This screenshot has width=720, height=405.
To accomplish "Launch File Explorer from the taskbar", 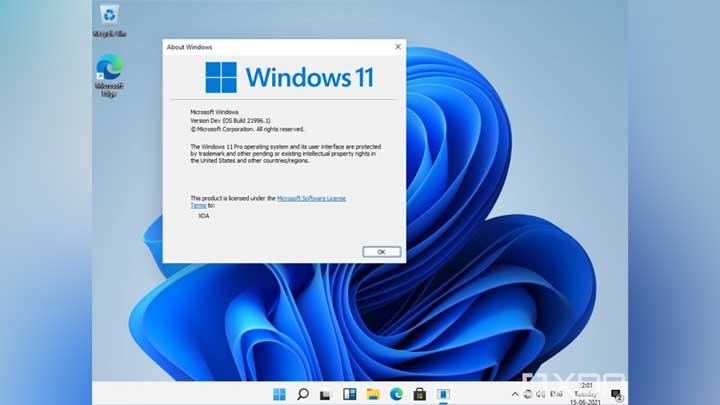I will coord(373,394).
